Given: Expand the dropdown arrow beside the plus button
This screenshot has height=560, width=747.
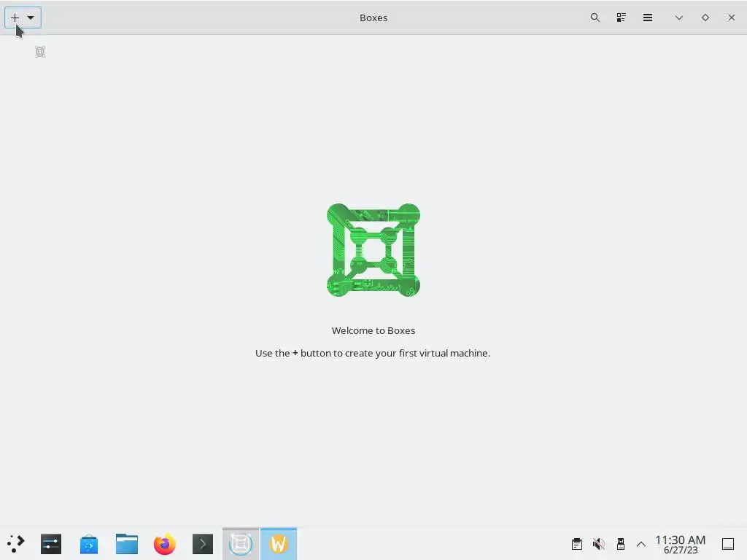Looking at the screenshot, I should click(31, 17).
